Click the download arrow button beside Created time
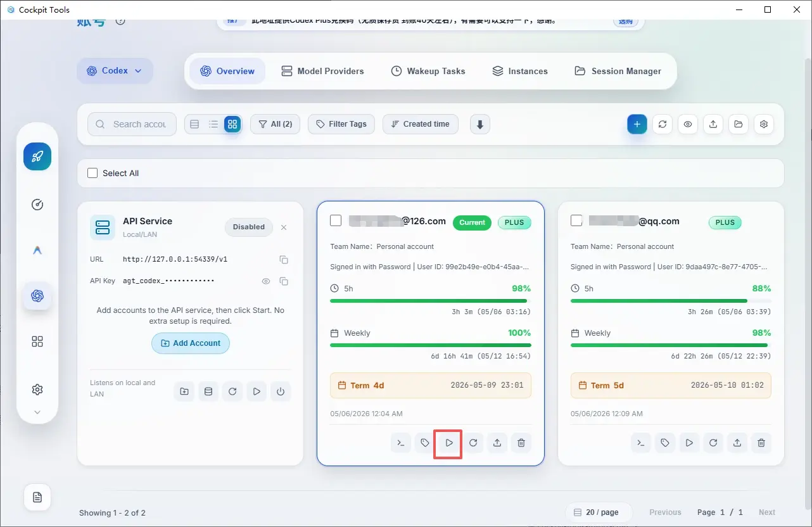Viewport: 812px width, 527px height. click(x=480, y=124)
